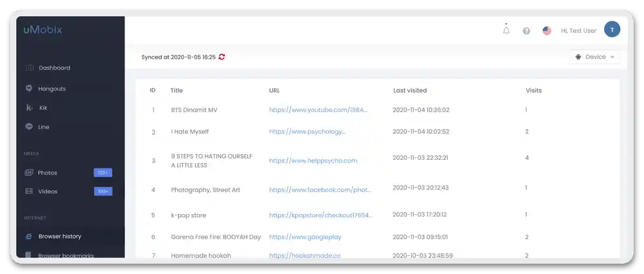644x274 pixels.
Task: Change language via the US flag icon
Action: [547, 31]
